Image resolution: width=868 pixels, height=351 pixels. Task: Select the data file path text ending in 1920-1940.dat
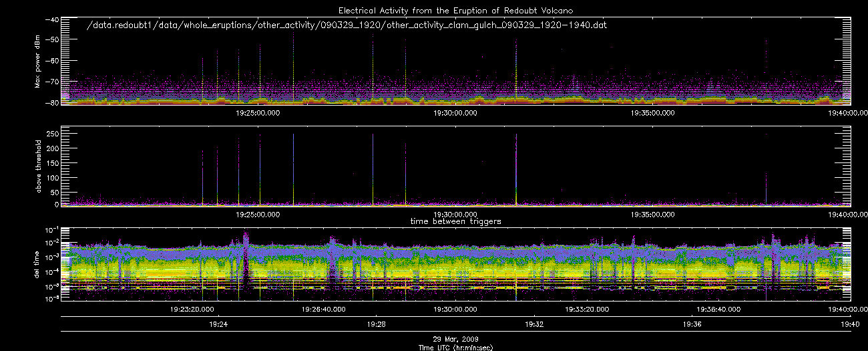(x=348, y=25)
